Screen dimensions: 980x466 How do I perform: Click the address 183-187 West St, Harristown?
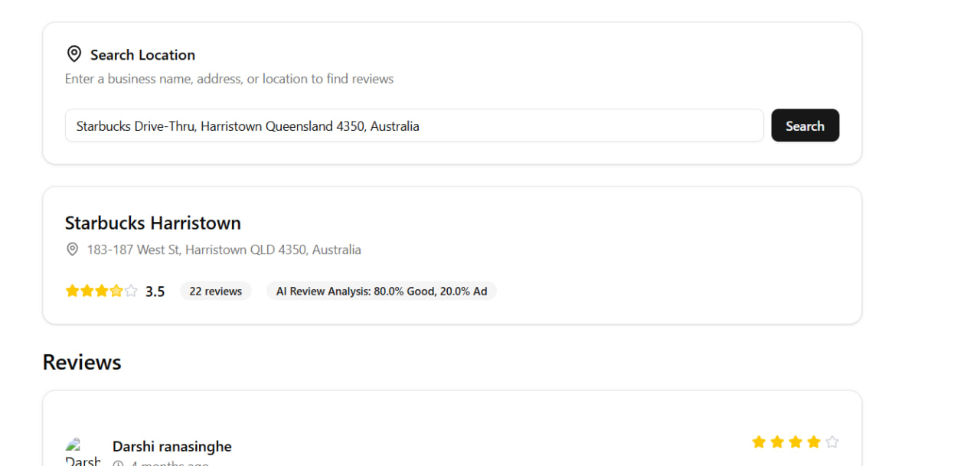click(x=224, y=249)
